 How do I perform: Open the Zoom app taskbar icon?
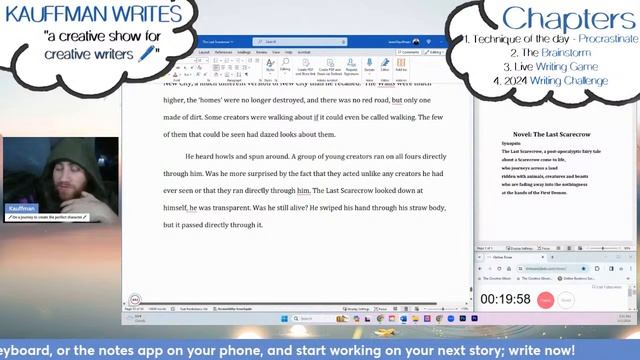[x=451, y=319]
